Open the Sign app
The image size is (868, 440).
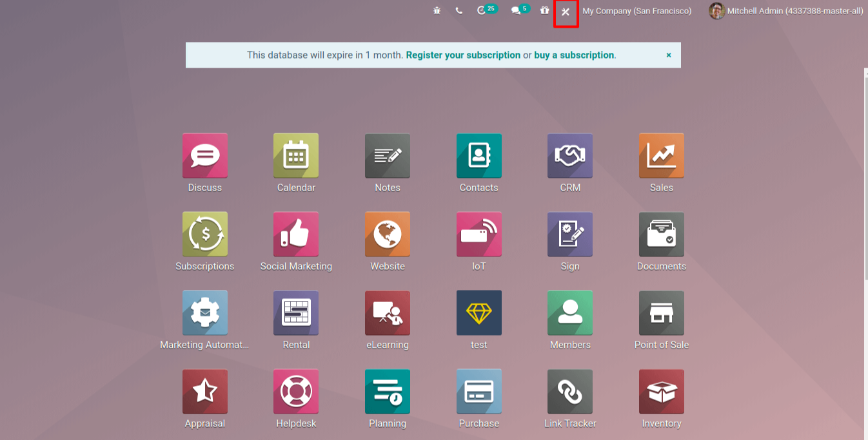coord(570,234)
